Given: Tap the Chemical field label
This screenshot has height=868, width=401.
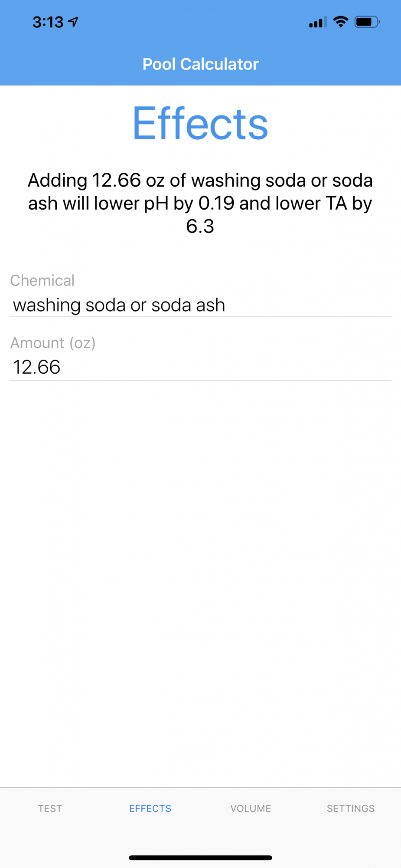Looking at the screenshot, I should [42, 280].
